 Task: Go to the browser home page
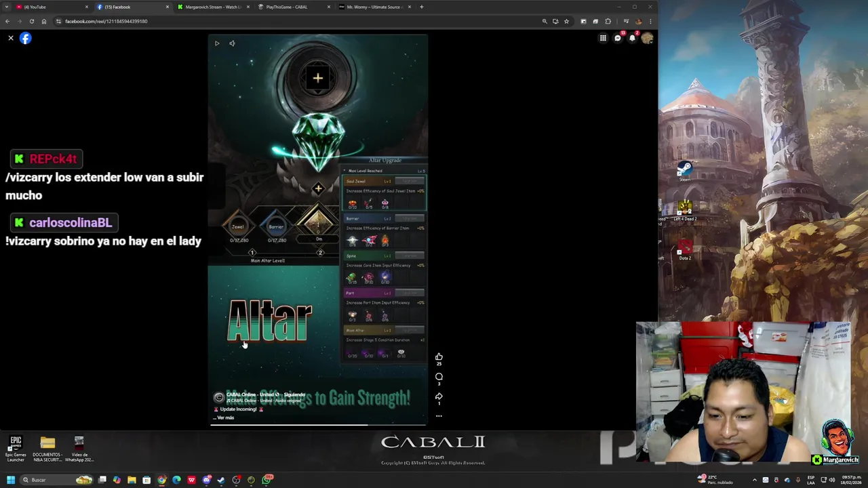click(43, 21)
